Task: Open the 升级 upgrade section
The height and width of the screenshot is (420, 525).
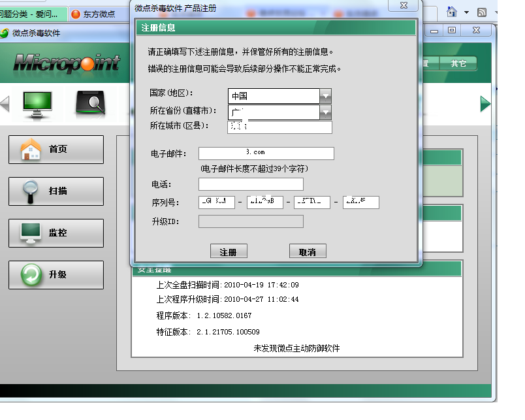Action: (56, 275)
